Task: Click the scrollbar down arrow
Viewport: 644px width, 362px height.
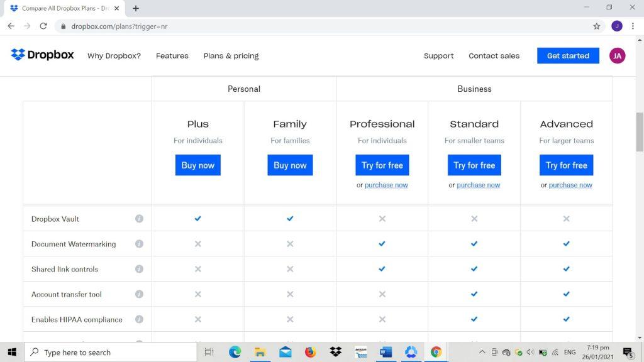Action: pyautogui.click(x=640, y=337)
